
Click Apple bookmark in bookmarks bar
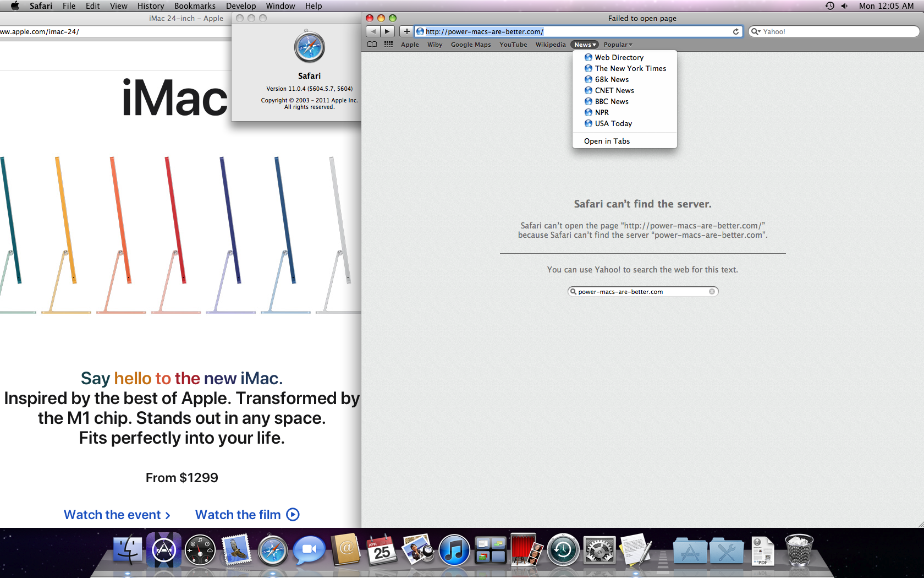coord(410,45)
